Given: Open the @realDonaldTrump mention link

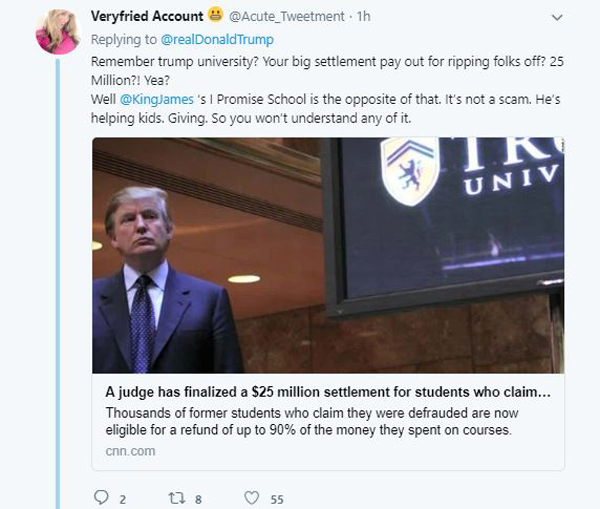Looking at the screenshot, I should click(217, 39).
